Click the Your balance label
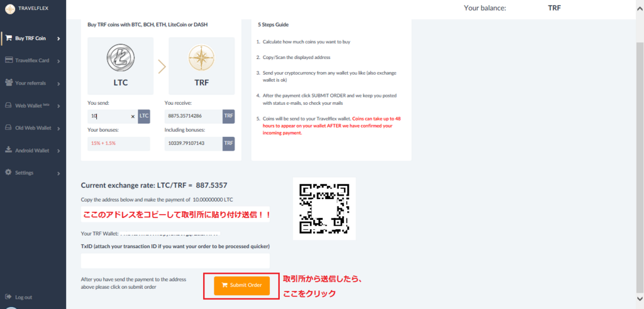The image size is (644, 309). [x=485, y=8]
